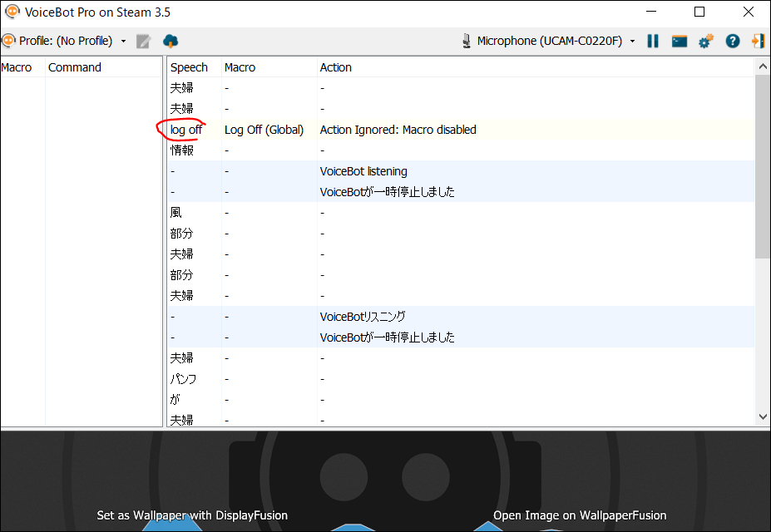Click the Speech column header

[195, 67]
